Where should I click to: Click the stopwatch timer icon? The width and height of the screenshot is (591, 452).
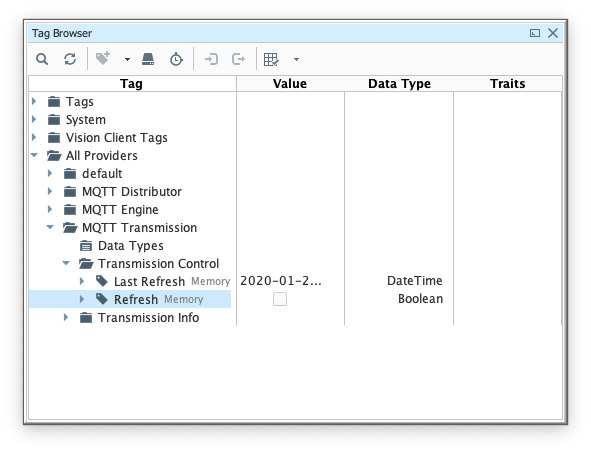tap(176, 59)
